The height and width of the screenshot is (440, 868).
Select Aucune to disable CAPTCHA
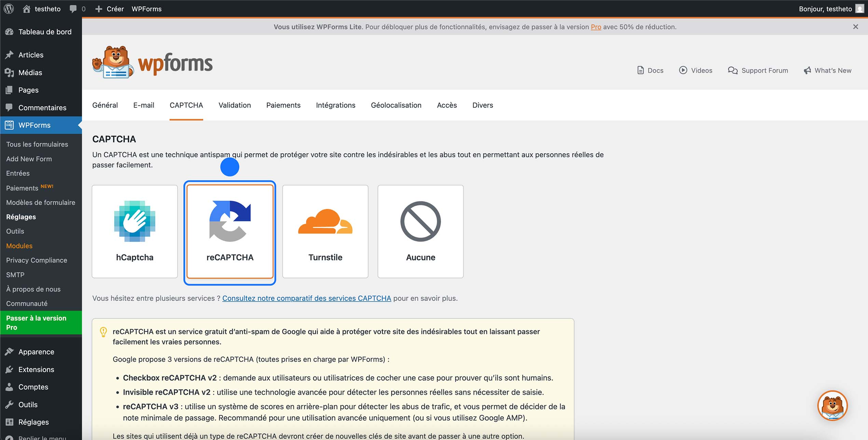pos(420,231)
